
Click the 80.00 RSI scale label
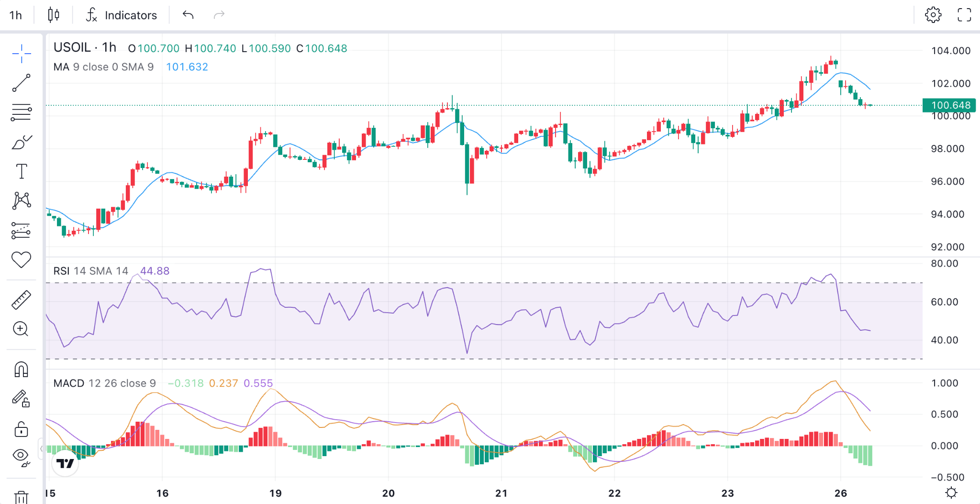[944, 263]
